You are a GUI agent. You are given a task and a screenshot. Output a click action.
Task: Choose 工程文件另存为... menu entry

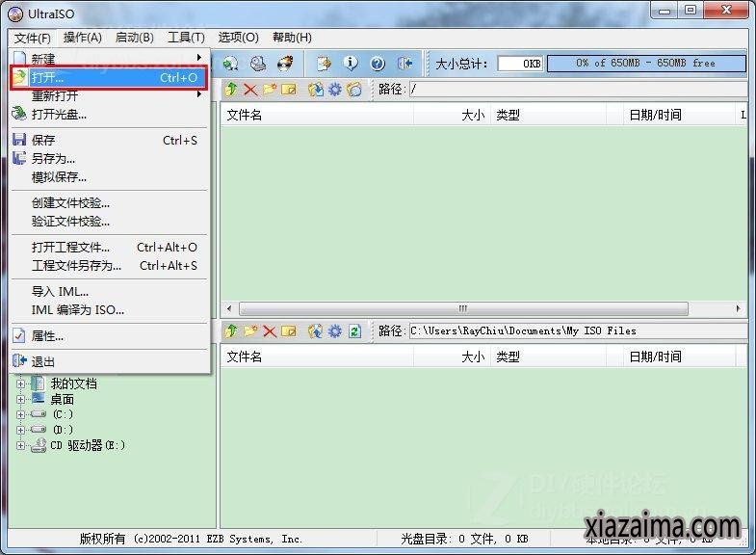pyautogui.click(x=110, y=266)
